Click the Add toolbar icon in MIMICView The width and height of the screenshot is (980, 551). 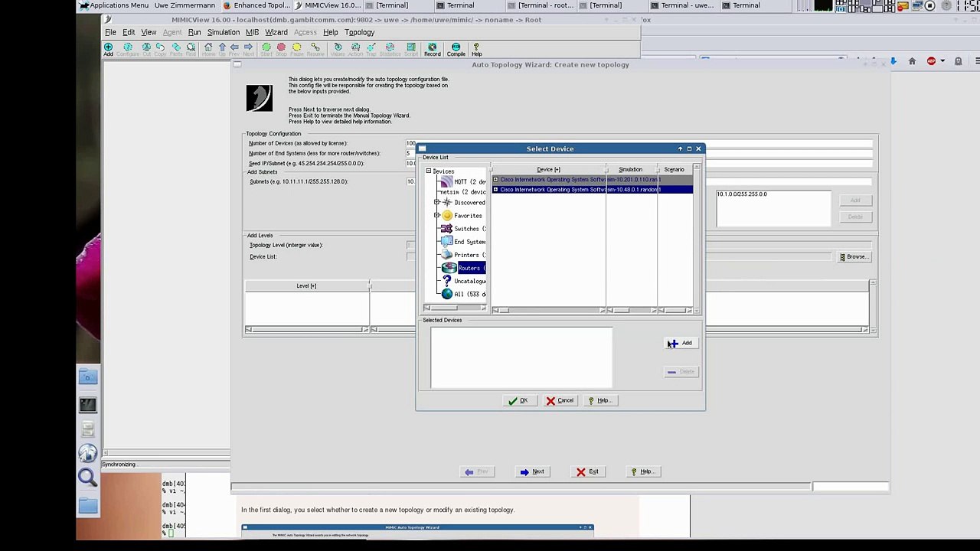click(x=108, y=49)
